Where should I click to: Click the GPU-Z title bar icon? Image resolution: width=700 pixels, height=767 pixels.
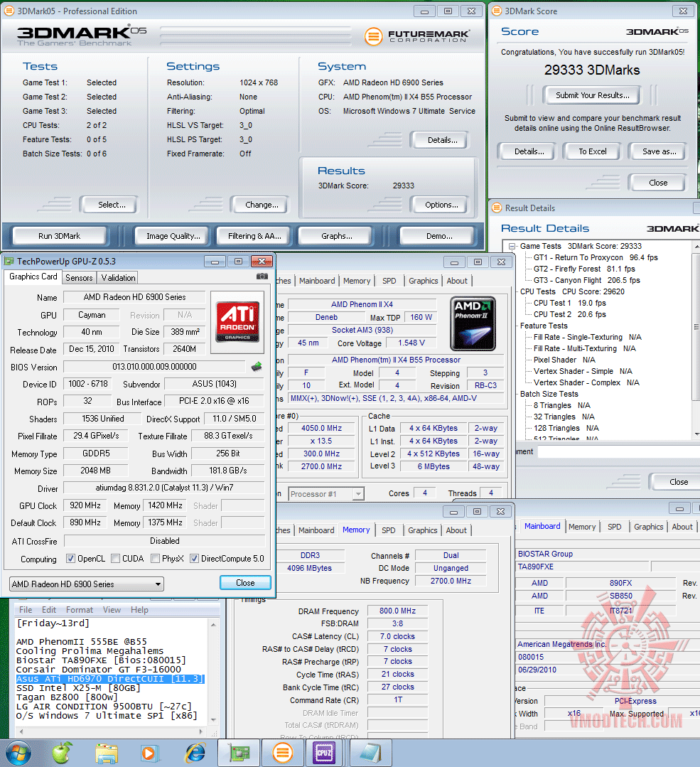[9, 261]
